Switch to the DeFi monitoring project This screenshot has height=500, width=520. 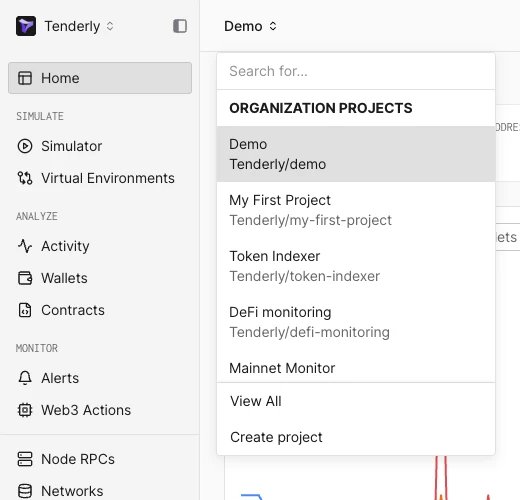tap(356, 322)
